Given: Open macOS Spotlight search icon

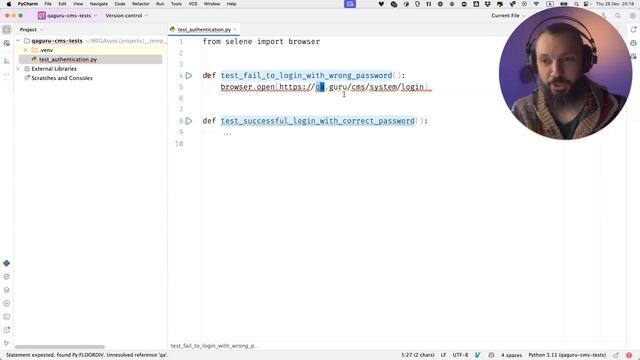Looking at the screenshot, I should coord(576,4).
